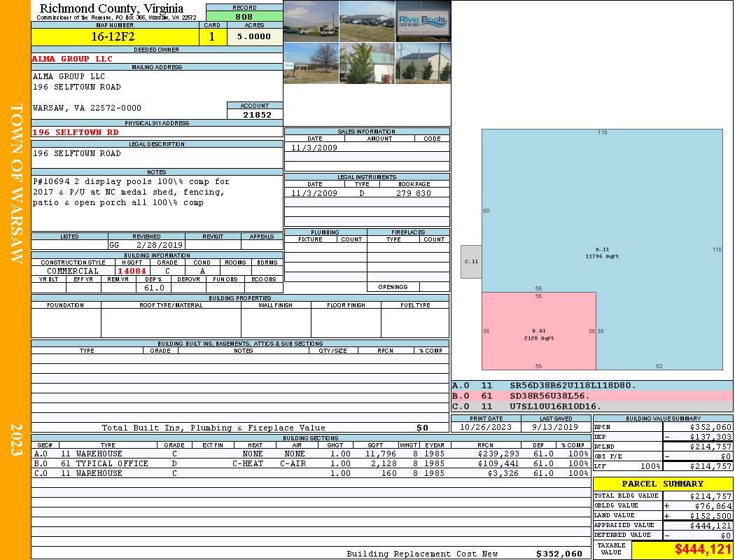This screenshot has width=735, height=560.
Task: Select the A.0 Warehouse building section row
Action: [x=311, y=454]
